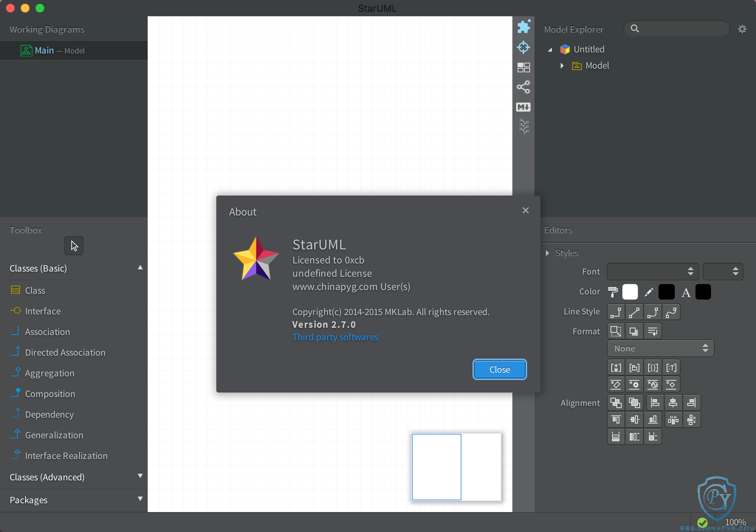Toggle show namespace format button
The image size is (756, 532).
point(634,368)
